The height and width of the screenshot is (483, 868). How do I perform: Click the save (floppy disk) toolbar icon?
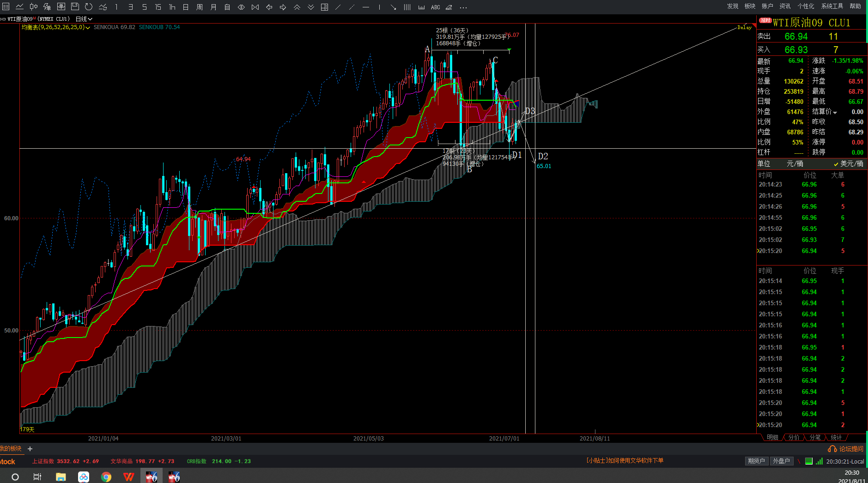click(x=75, y=7)
